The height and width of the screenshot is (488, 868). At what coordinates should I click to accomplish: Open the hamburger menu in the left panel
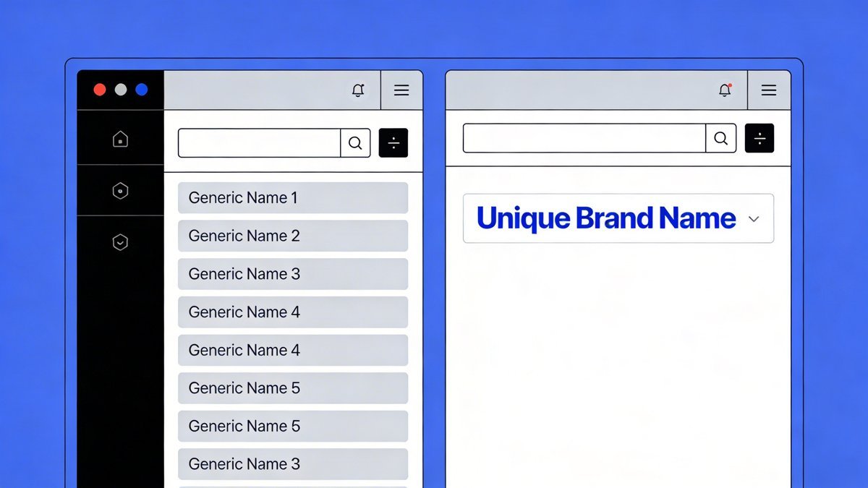(x=401, y=90)
